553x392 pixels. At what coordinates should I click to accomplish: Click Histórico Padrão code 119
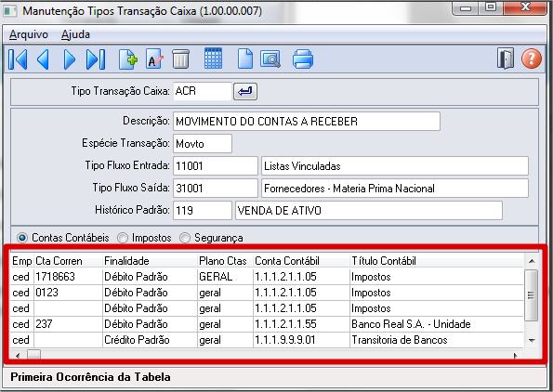pyautogui.click(x=203, y=211)
